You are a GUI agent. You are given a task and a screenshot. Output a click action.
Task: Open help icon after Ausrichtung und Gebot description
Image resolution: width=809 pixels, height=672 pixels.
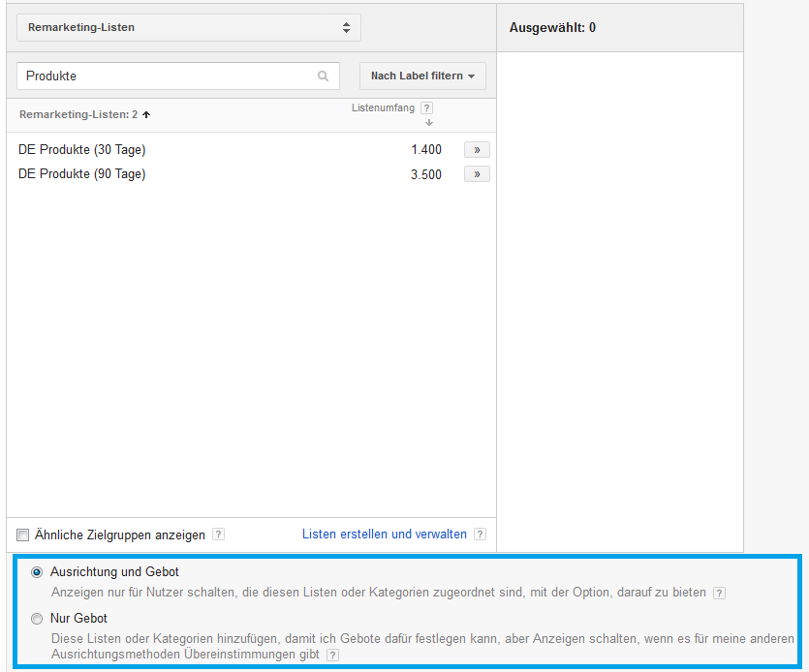(719, 593)
